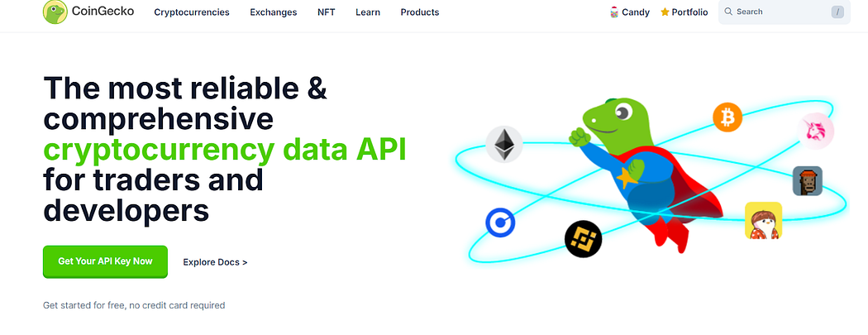
Task: Click the CoinGecko brand name text
Action: (x=103, y=11)
